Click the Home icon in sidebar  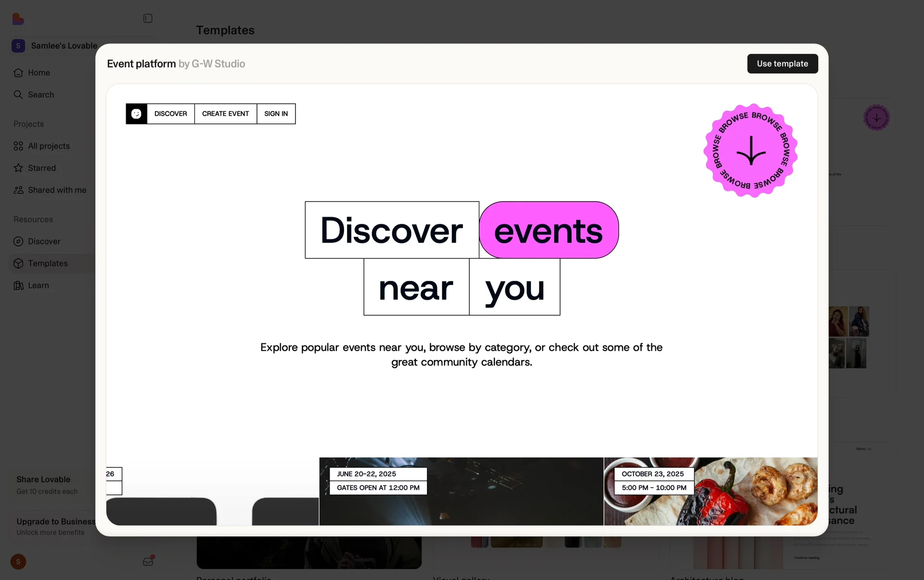[18, 73]
